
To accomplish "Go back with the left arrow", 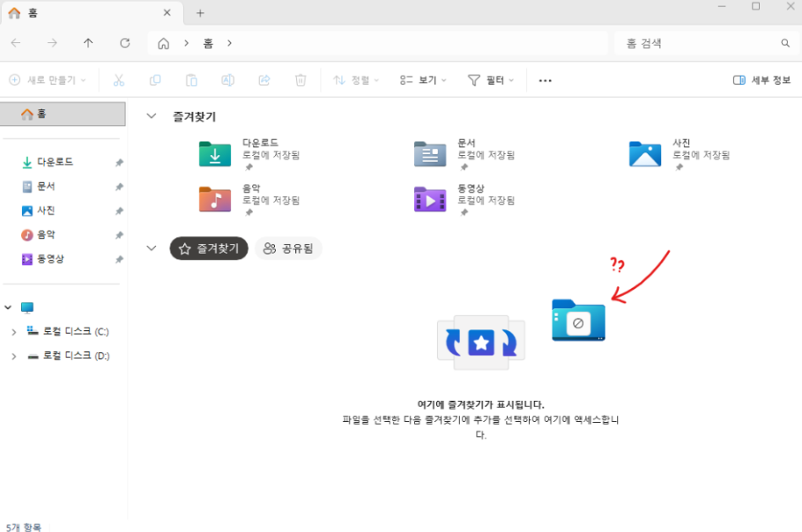I will coord(16,43).
